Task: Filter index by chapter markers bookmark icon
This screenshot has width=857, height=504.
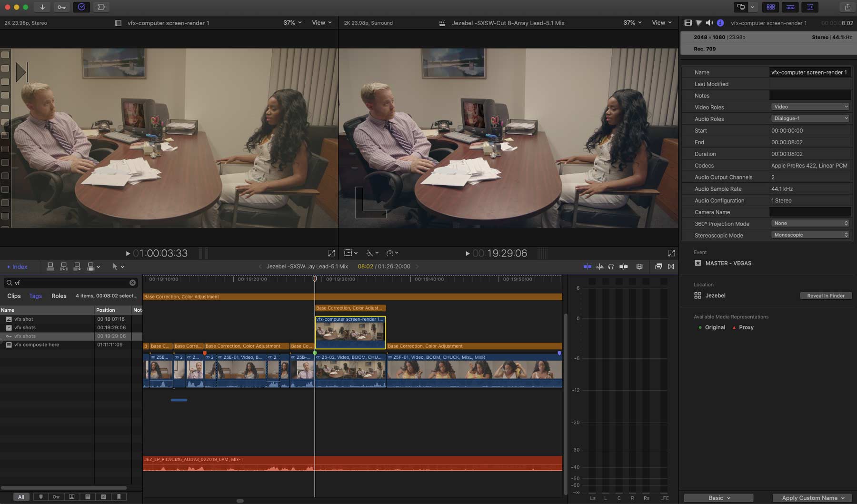Action: tap(119, 497)
